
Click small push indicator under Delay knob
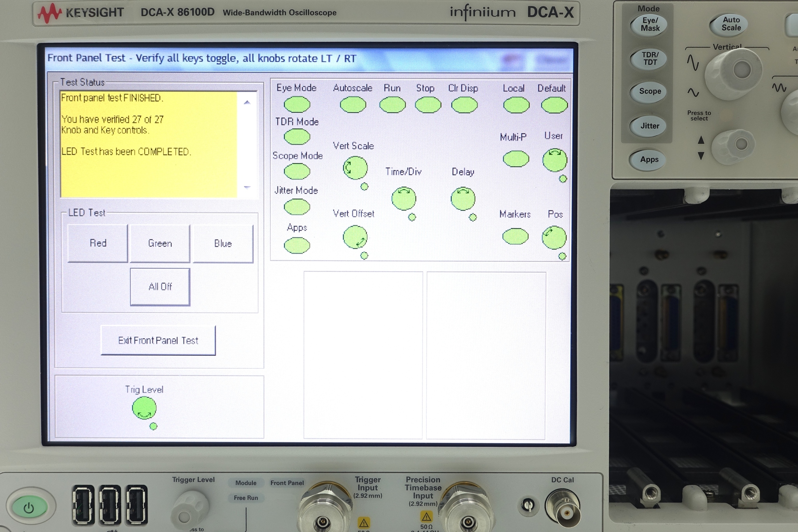coord(473,217)
